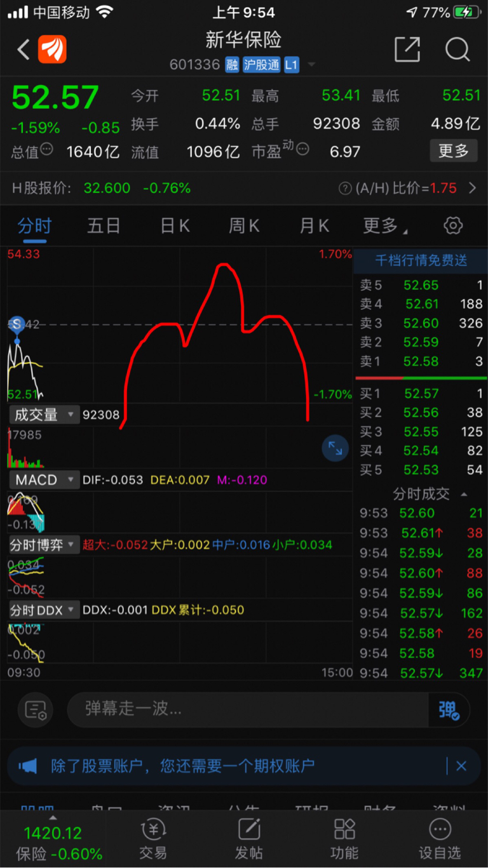Image resolution: width=488 pixels, height=868 pixels.
Task: Tap the trade with 347 volume
Action: tap(421, 673)
